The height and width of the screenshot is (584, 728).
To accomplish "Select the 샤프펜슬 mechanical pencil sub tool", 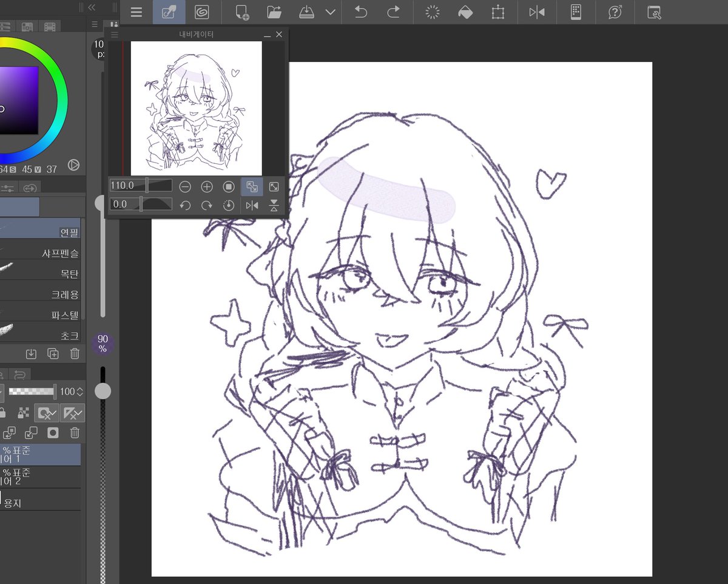I will pyautogui.click(x=40, y=250).
